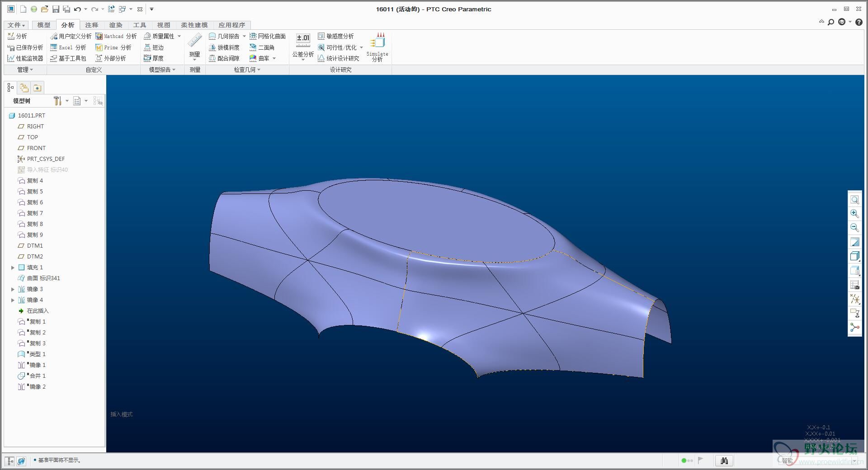Viewport: 868px width, 470px height.
Task: Open Mathcad 分析
Action: [x=116, y=36]
